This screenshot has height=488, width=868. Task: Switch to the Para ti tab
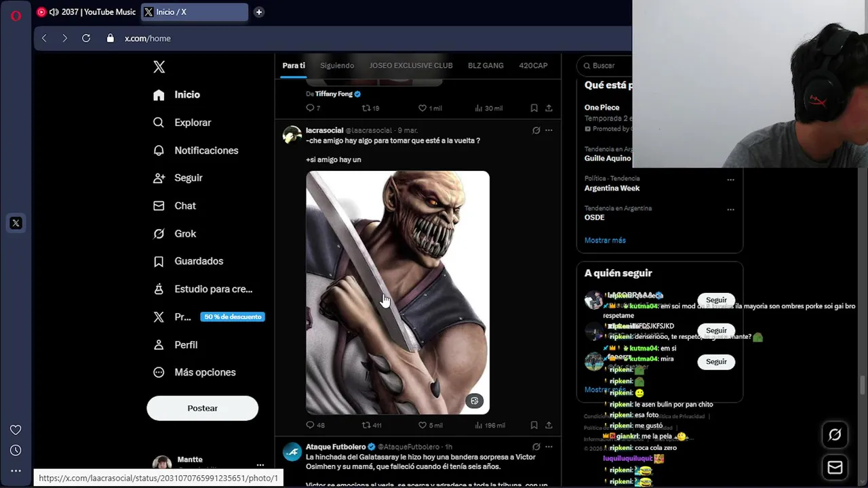tap(294, 66)
